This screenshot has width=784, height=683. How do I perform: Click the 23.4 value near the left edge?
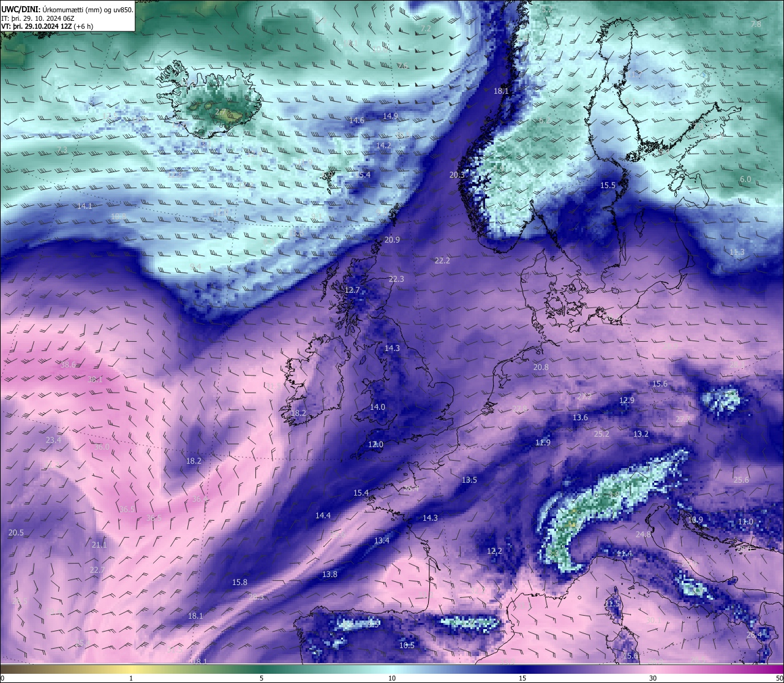(x=53, y=440)
